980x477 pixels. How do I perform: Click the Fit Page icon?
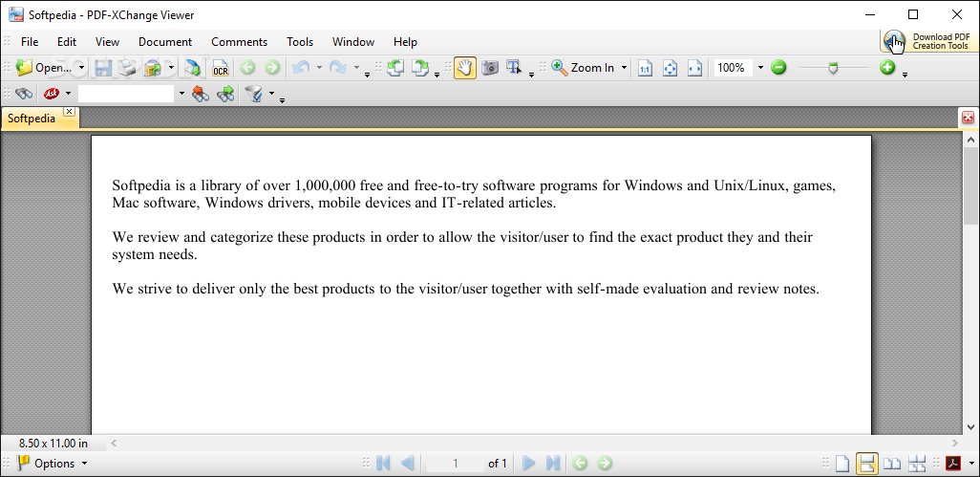click(670, 68)
